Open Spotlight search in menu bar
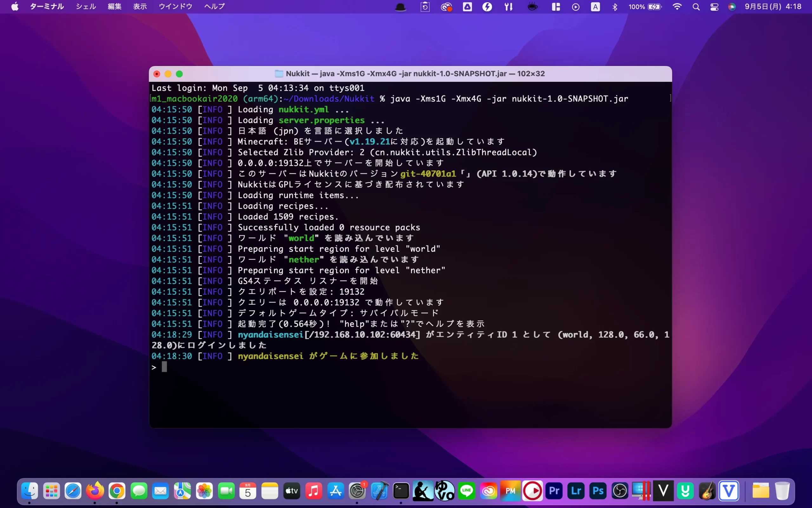Image resolution: width=812 pixels, height=508 pixels. click(696, 7)
